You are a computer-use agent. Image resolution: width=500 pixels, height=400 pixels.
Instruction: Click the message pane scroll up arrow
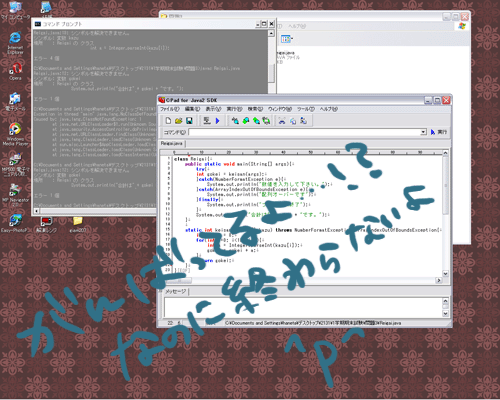pyautogui.click(x=445, y=301)
